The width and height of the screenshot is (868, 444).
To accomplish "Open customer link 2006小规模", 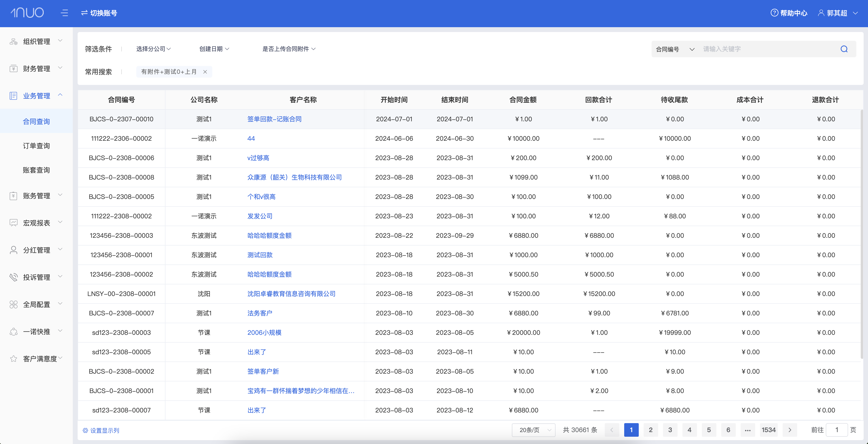I will click(x=264, y=332).
